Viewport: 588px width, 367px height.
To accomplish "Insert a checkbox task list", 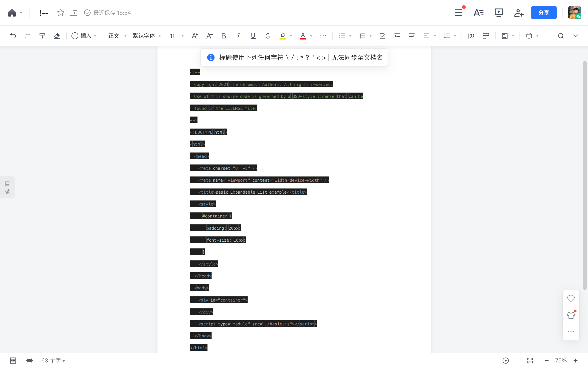I will click(382, 36).
